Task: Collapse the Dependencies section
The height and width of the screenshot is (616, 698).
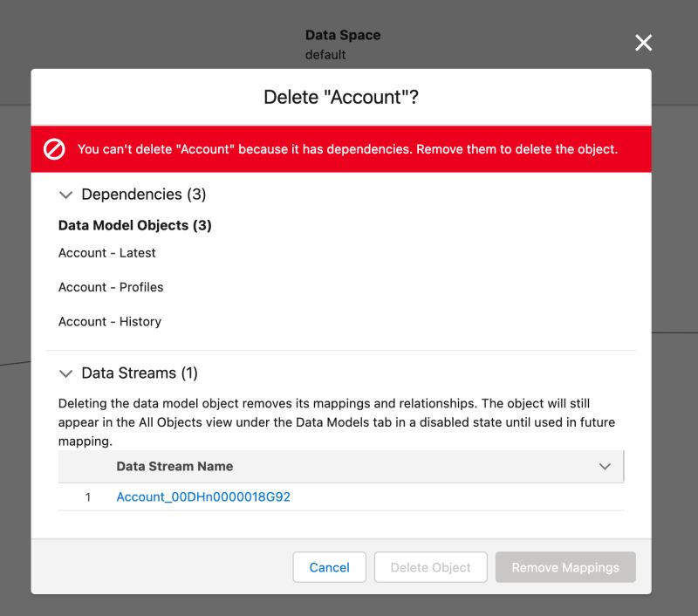Action: (x=65, y=195)
